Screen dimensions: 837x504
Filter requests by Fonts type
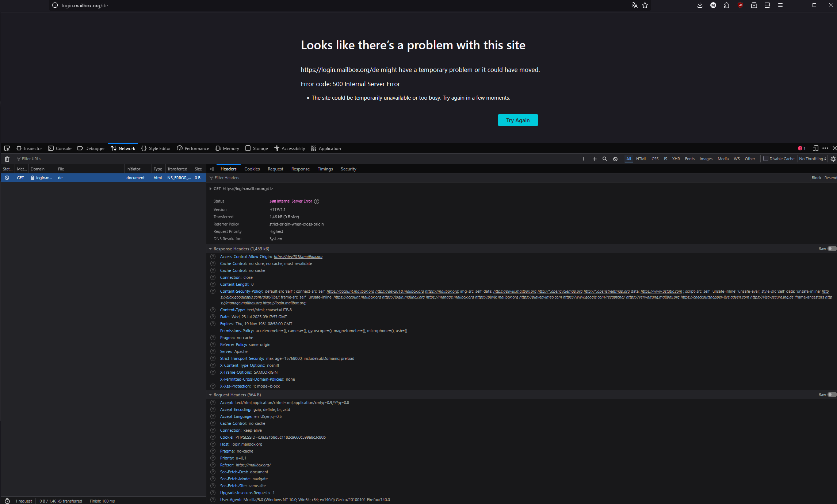(x=689, y=159)
